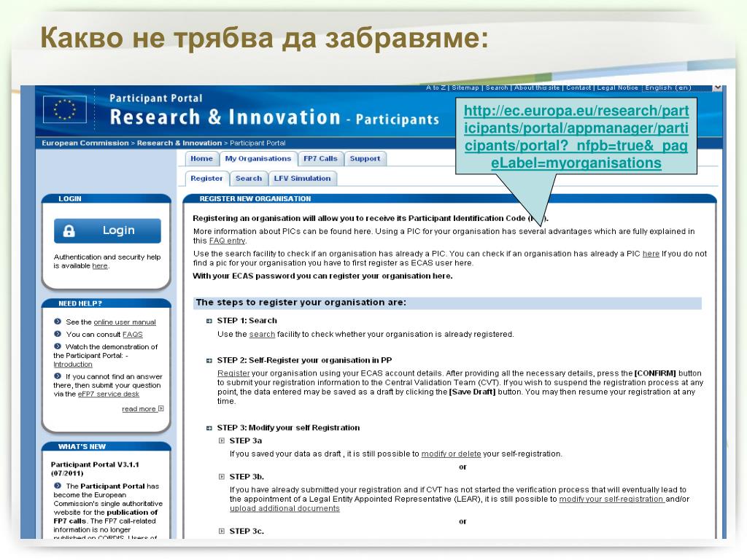Open the Legal Notice link
This screenshot has width=747, height=560.
coord(617,87)
